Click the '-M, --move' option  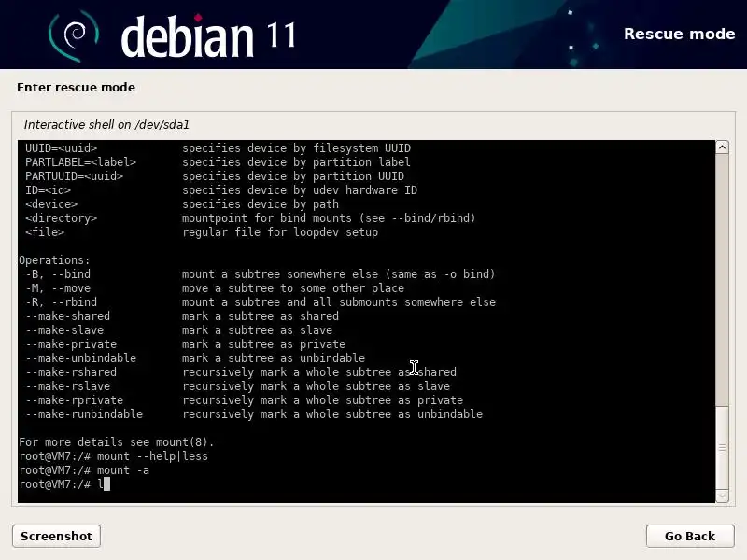pos(58,288)
